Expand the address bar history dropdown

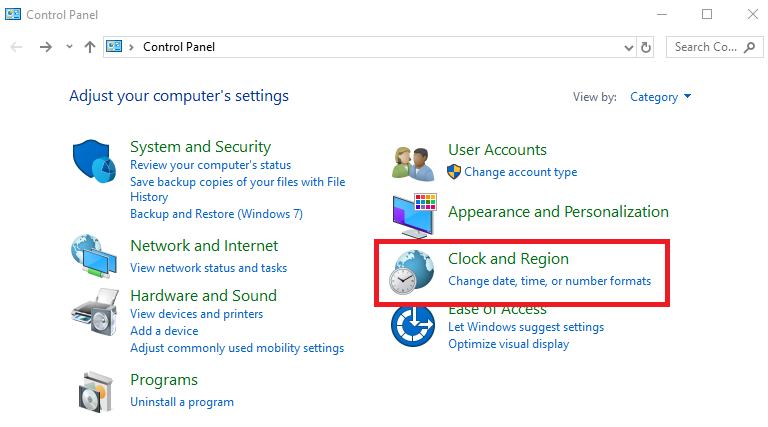click(x=628, y=47)
